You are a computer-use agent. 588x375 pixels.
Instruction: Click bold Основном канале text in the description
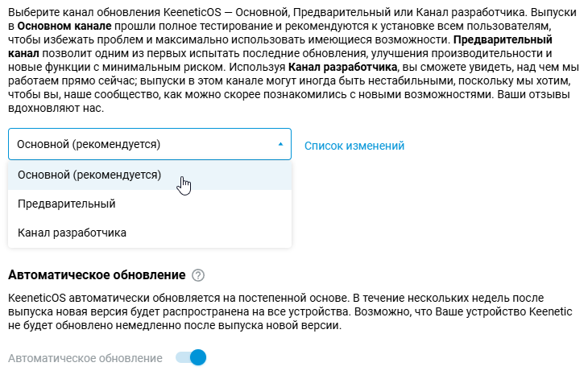[x=62, y=27]
